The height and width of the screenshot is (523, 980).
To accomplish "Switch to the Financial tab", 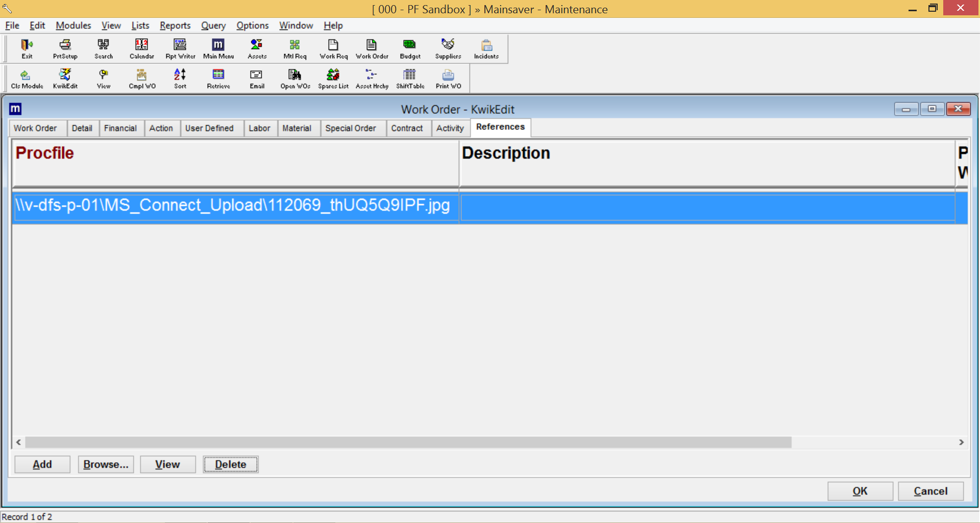I will point(120,129).
